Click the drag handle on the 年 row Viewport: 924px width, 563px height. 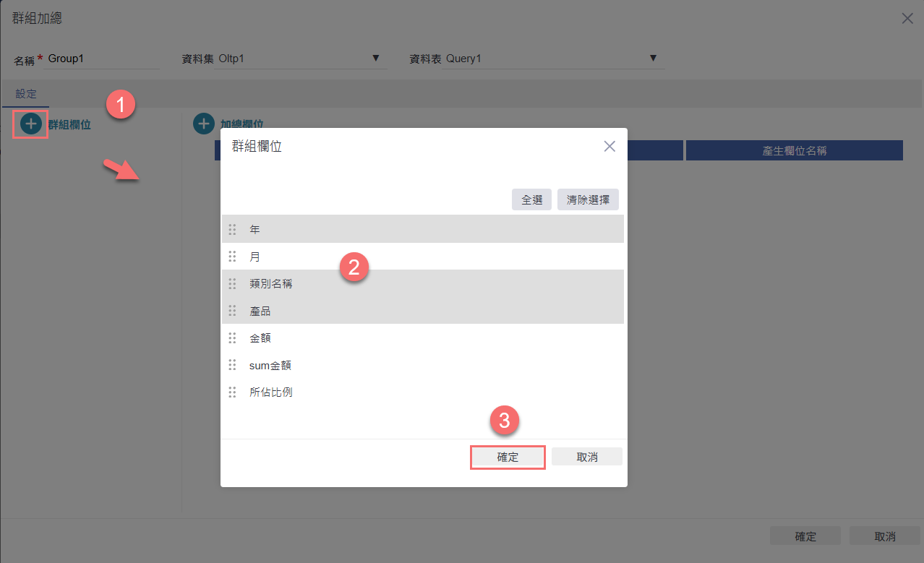[x=232, y=229]
